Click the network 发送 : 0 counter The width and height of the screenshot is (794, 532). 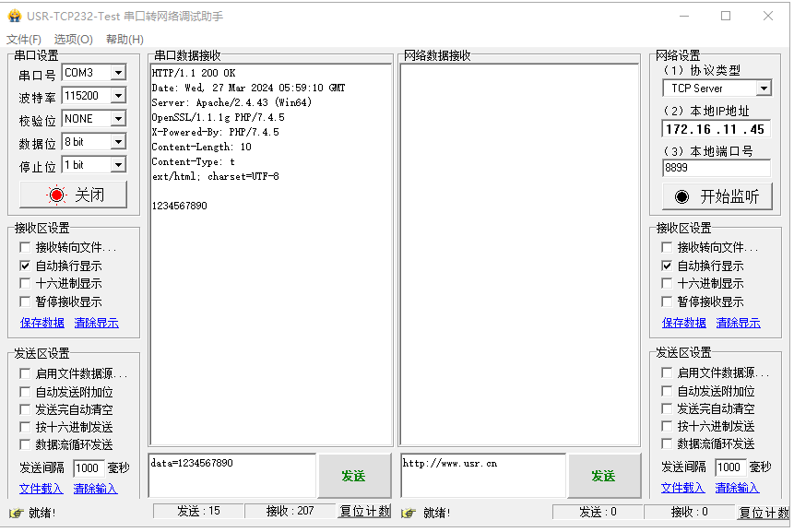point(598,513)
